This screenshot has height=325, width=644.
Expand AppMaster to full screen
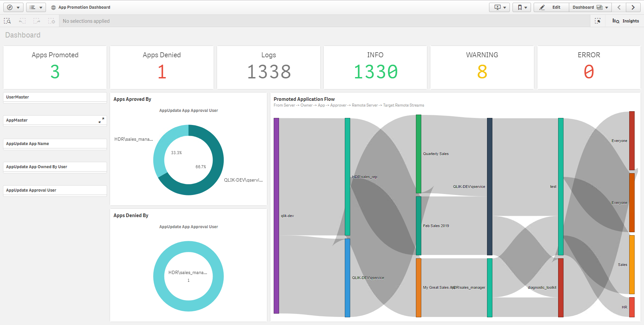(x=101, y=120)
